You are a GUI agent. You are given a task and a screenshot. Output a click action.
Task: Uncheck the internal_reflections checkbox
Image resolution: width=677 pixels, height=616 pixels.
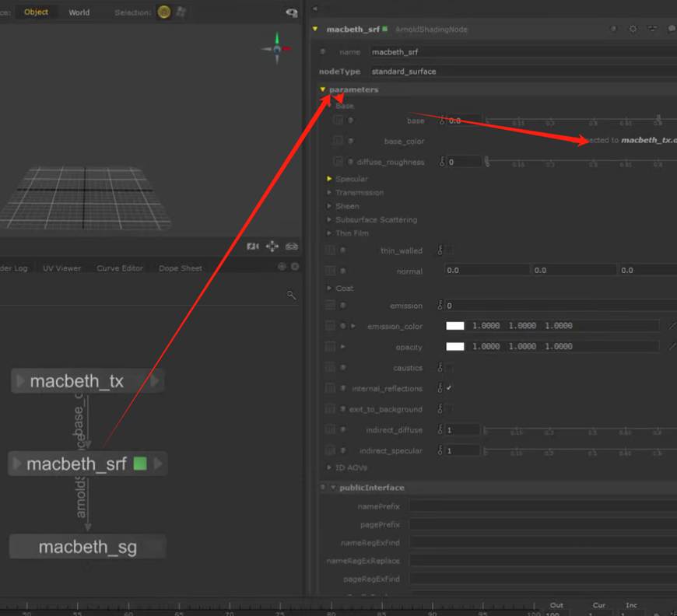tap(449, 388)
